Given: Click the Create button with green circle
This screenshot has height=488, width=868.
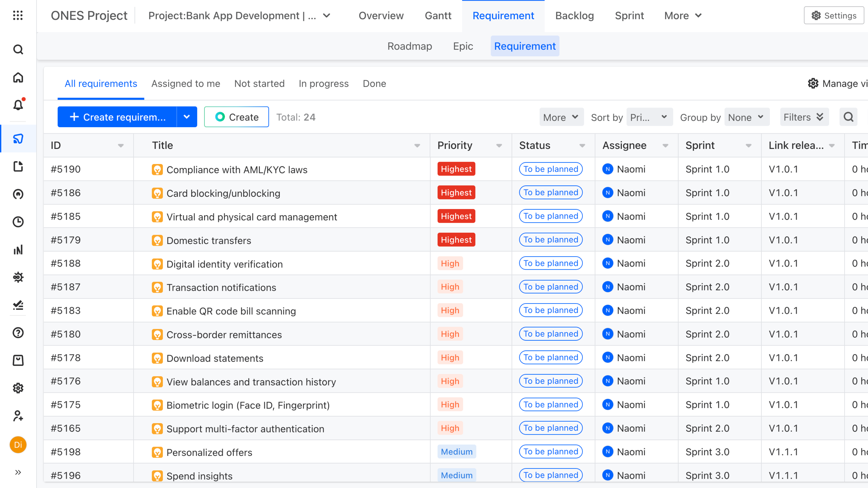Looking at the screenshot, I should click(236, 117).
